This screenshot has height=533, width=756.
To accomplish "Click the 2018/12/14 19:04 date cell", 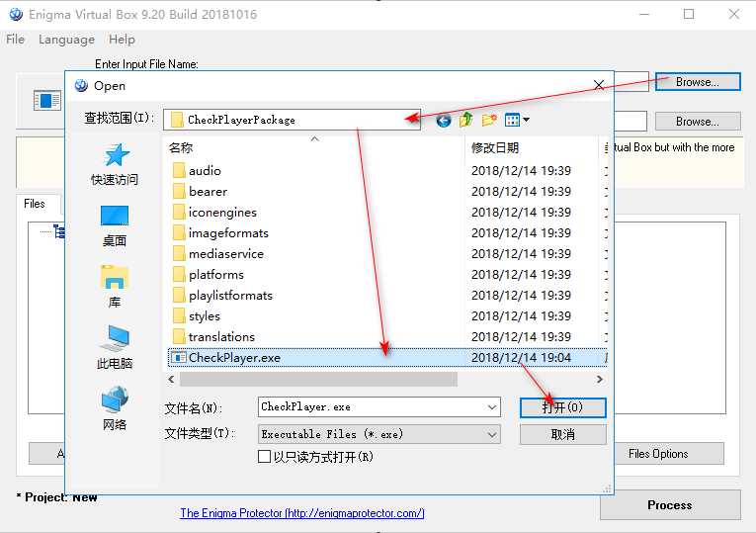I will [x=521, y=357].
